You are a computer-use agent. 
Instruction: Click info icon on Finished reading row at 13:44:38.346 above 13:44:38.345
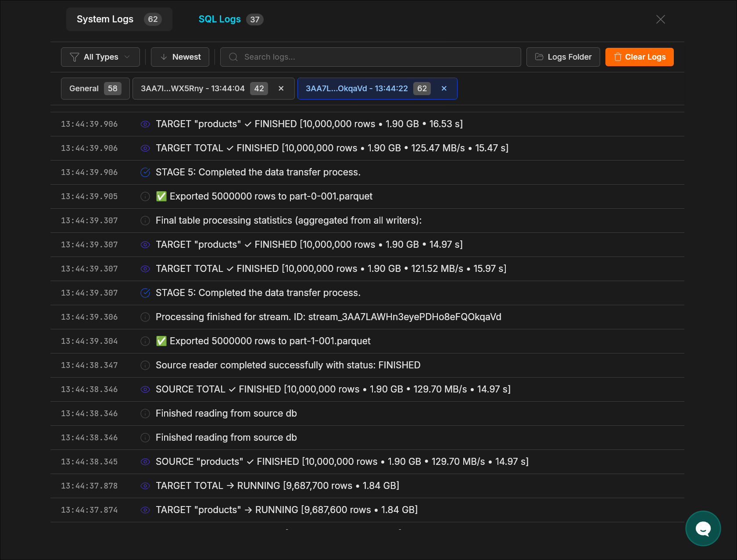(x=145, y=438)
